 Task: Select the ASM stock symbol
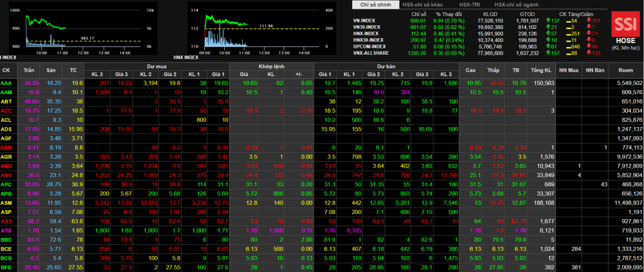coord(6,202)
